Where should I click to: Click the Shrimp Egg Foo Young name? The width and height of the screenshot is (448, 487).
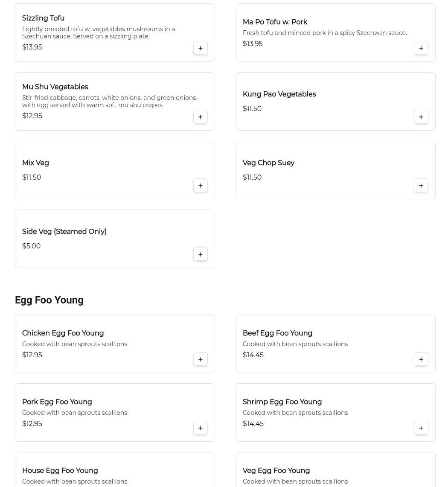point(282,402)
